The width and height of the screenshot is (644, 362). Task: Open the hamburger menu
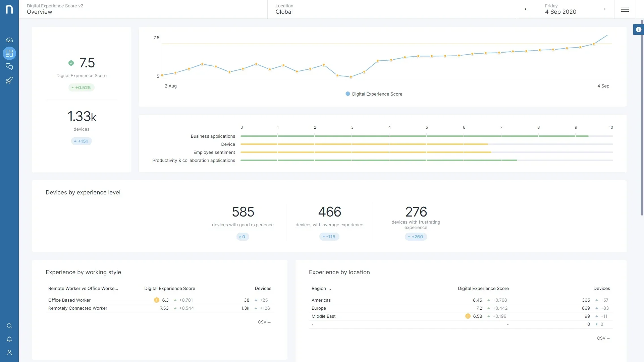pos(625,9)
